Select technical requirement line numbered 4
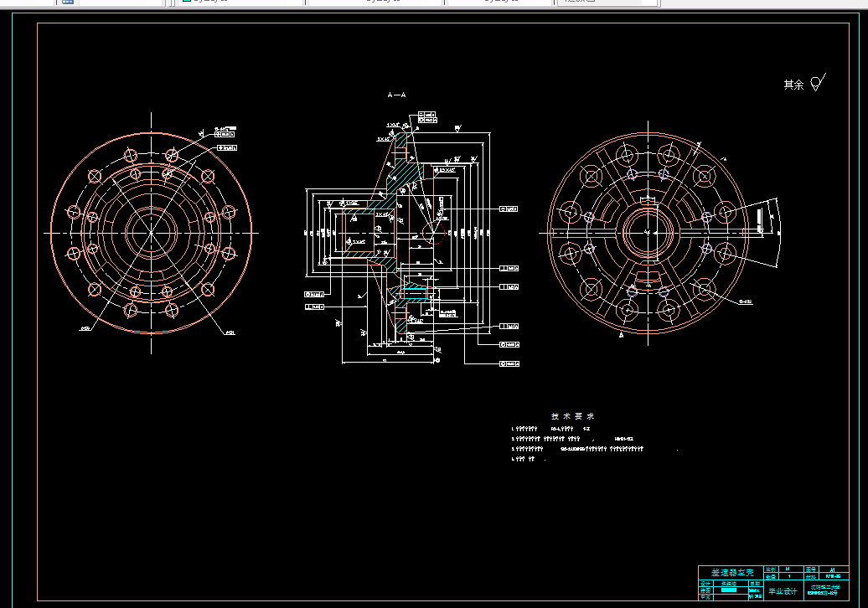 528,459
